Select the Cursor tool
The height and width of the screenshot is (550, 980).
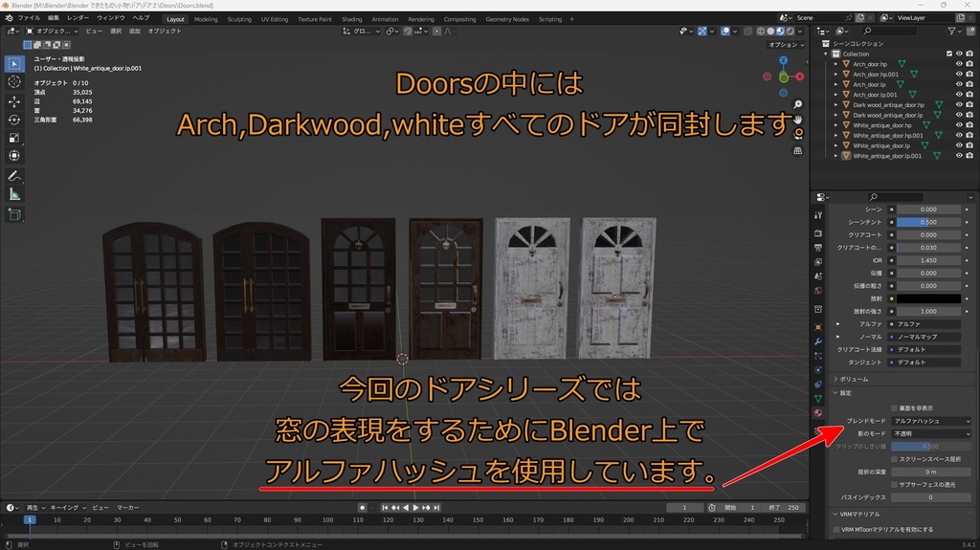pyautogui.click(x=14, y=82)
